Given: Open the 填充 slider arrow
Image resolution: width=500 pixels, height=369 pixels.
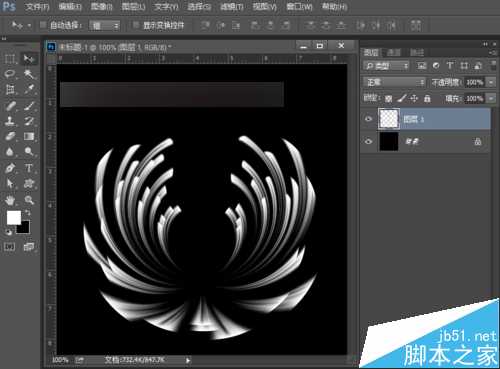Looking at the screenshot, I should click(x=491, y=98).
